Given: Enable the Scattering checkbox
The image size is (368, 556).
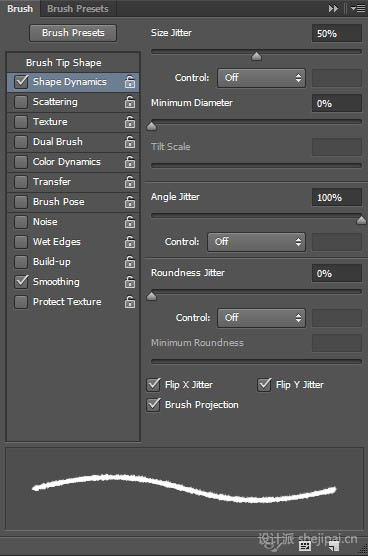Looking at the screenshot, I should 21,102.
